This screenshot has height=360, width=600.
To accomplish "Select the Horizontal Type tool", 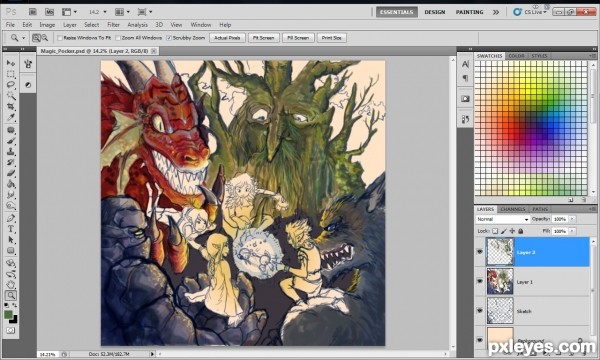I will click(x=11, y=229).
